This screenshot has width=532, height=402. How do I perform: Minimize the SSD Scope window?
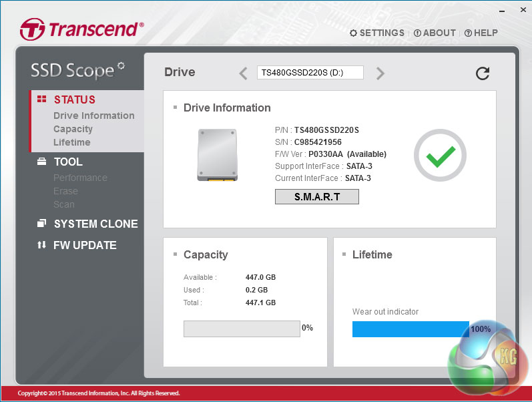[x=502, y=11]
